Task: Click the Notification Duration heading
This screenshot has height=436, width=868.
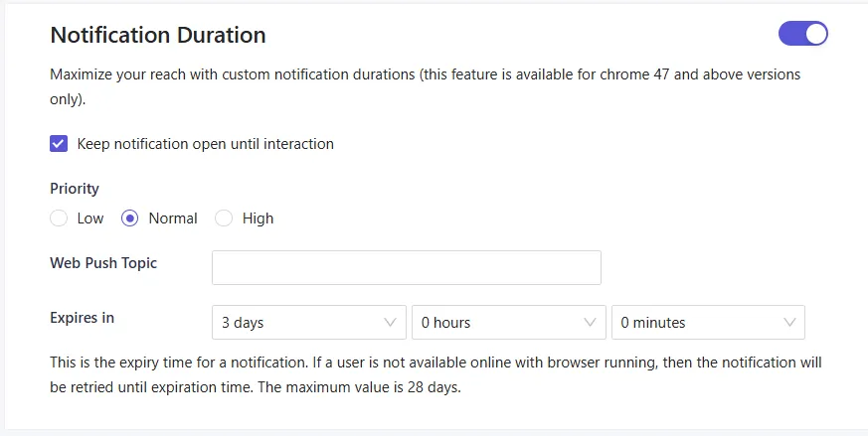Action: pos(158,36)
